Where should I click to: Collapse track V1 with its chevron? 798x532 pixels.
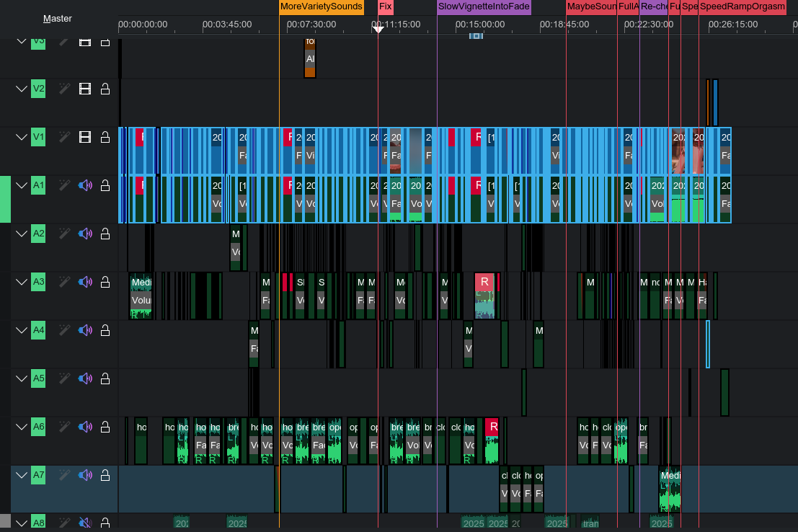click(x=22, y=138)
